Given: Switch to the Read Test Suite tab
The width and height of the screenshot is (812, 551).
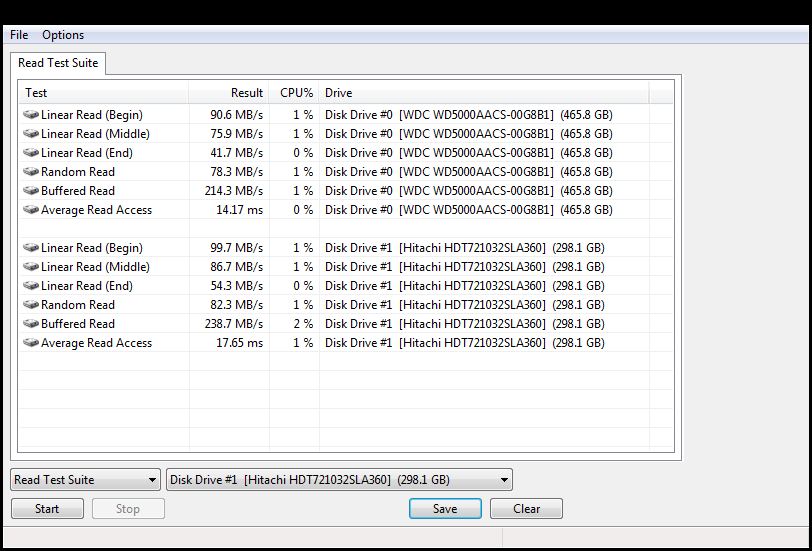Looking at the screenshot, I should 58,63.
